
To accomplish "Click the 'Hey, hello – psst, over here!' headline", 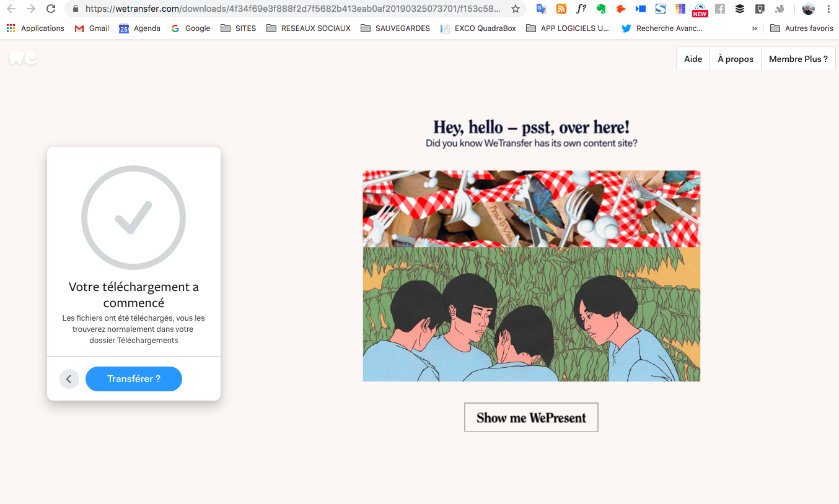I will coord(531,127).
